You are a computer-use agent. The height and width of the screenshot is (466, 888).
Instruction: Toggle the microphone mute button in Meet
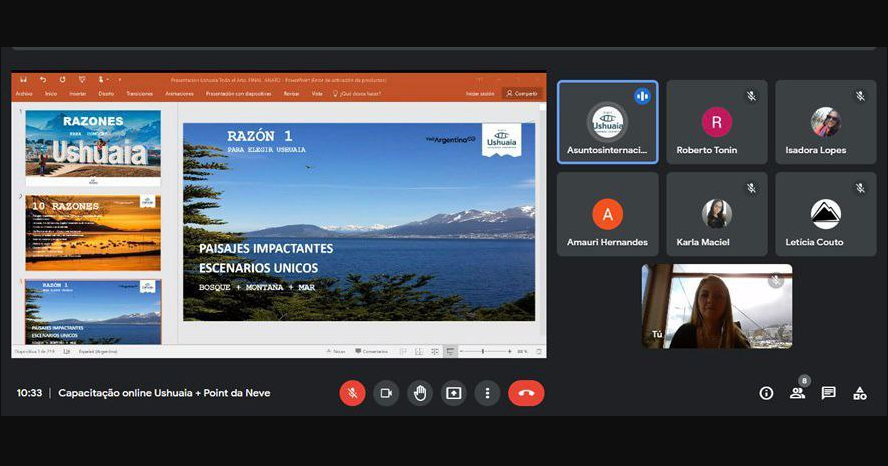(352, 393)
